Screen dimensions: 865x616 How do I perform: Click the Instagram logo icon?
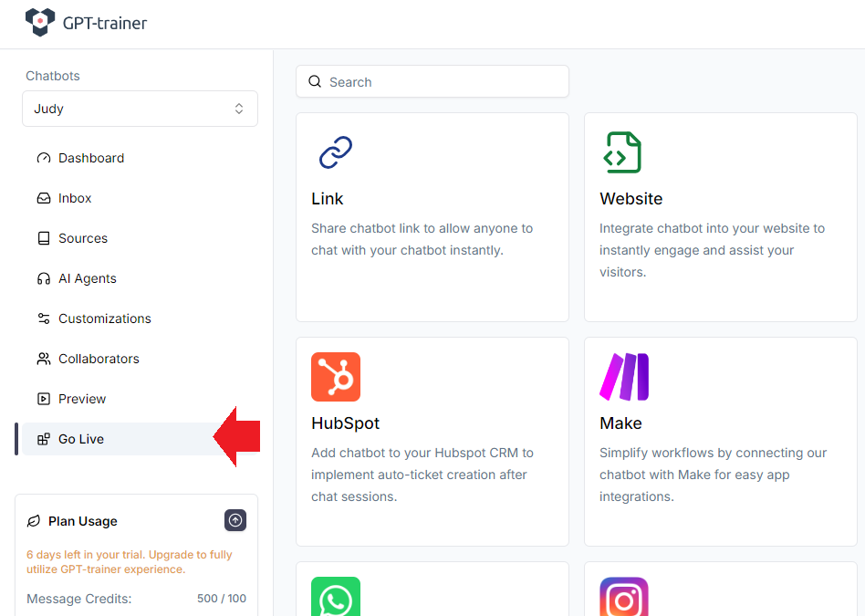(624, 597)
